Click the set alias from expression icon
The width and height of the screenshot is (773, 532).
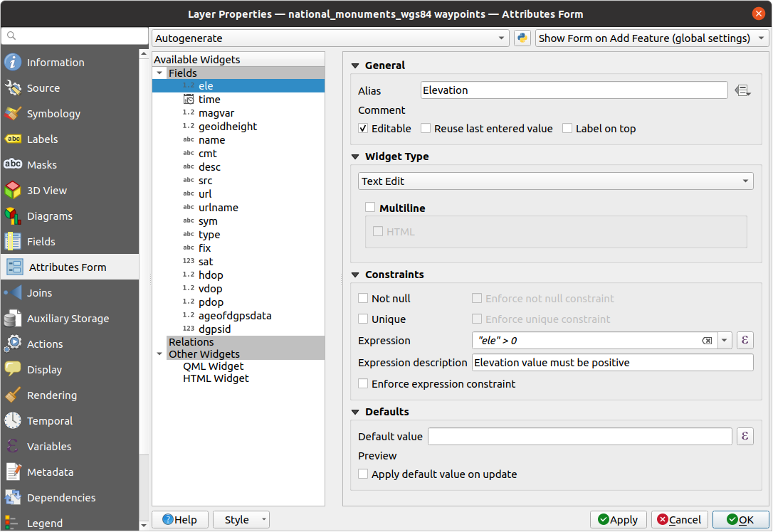pos(743,90)
